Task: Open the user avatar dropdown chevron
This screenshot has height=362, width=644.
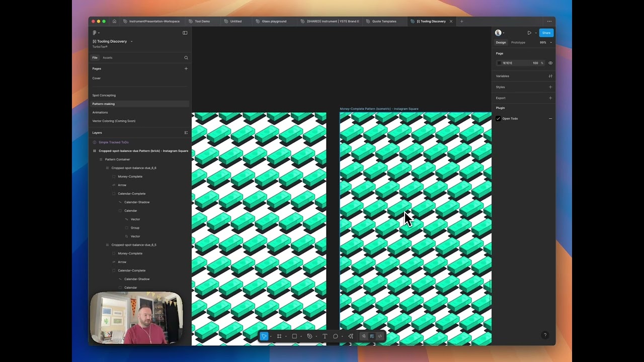Action: pyautogui.click(x=504, y=33)
